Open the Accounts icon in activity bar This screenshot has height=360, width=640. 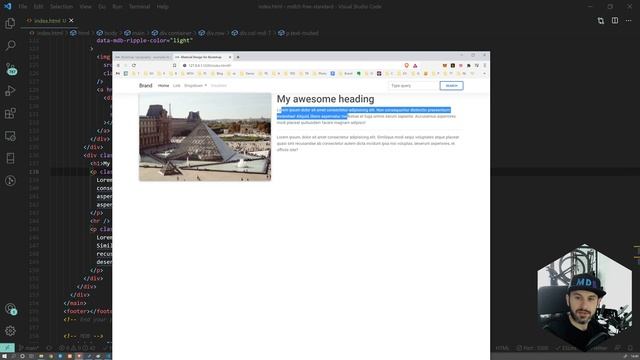tap(10, 309)
